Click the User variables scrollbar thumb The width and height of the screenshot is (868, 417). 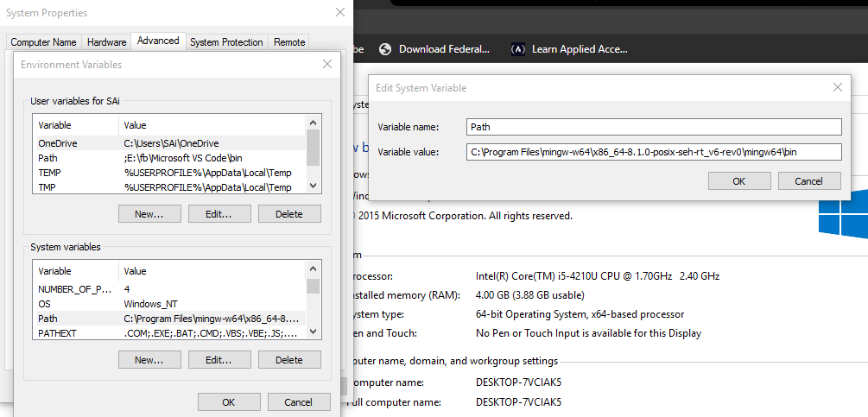pos(313,148)
